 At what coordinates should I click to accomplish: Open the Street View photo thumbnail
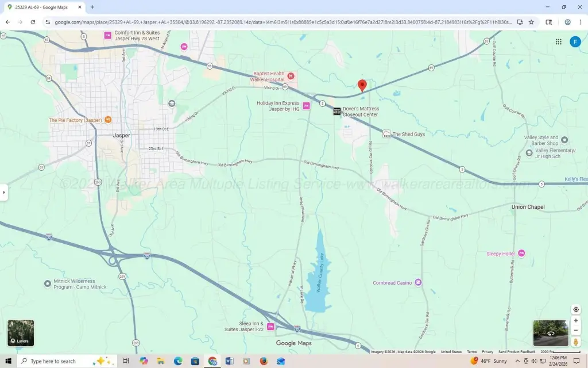(551, 333)
